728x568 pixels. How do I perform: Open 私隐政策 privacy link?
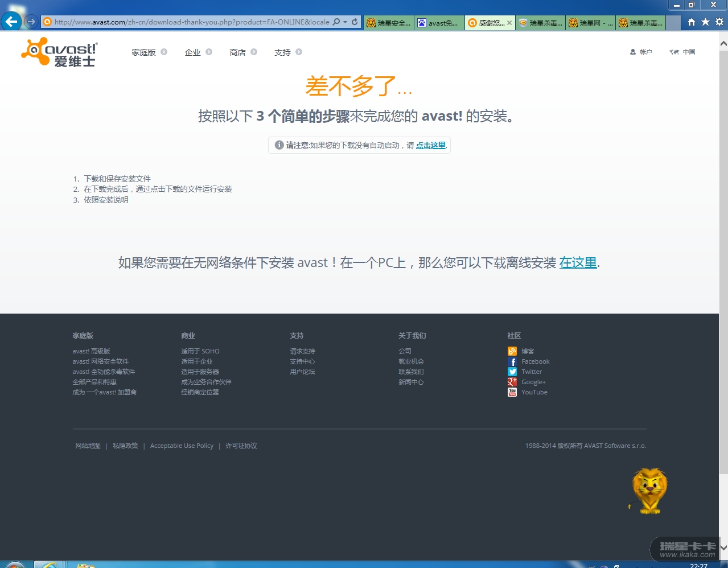tap(125, 446)
